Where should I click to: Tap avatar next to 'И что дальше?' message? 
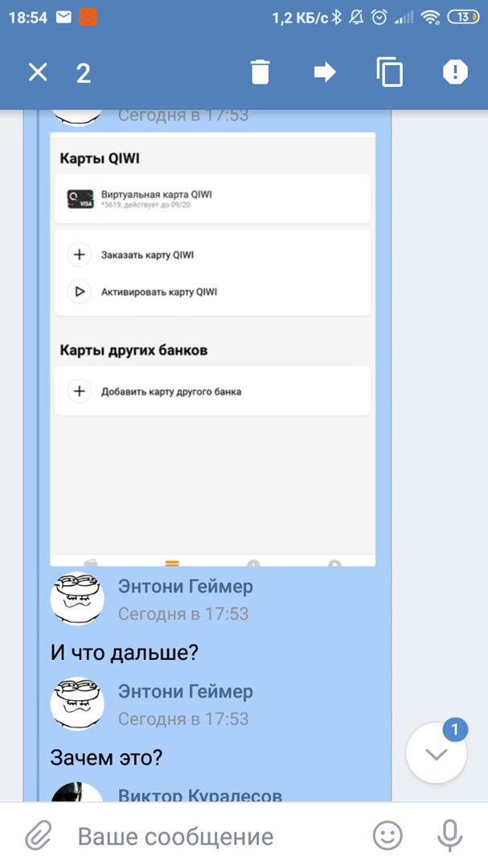pyautogui.click(x=77, y=599)
